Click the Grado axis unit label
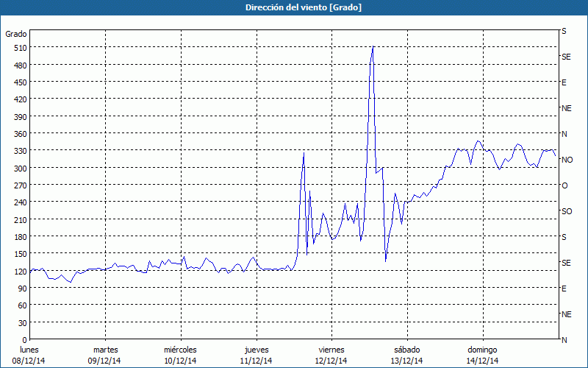 (x=16, y=34)
